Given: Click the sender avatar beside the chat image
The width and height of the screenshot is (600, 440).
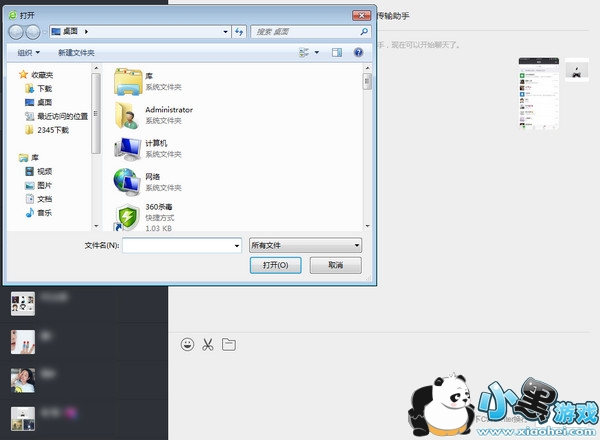Looking at the screenshot, I should point(577,70).
